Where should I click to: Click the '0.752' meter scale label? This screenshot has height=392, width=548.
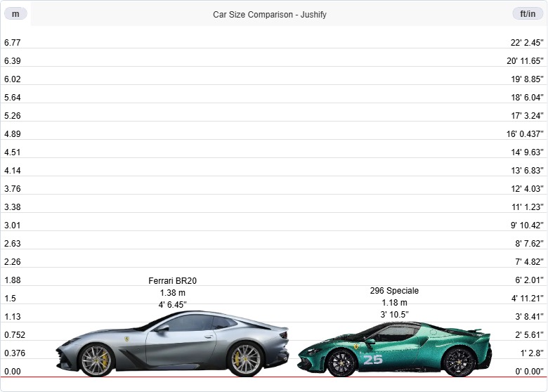15,335
